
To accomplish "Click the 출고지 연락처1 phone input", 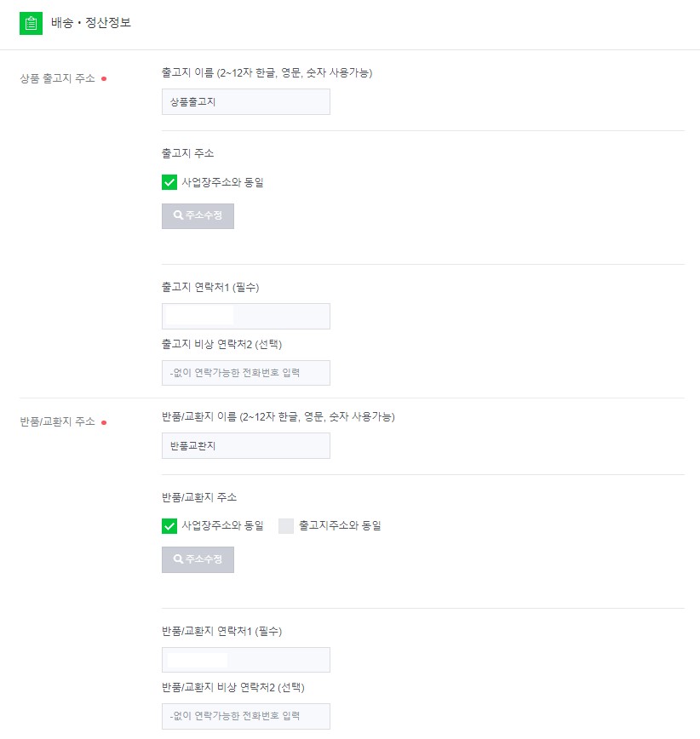I will 245,316.
